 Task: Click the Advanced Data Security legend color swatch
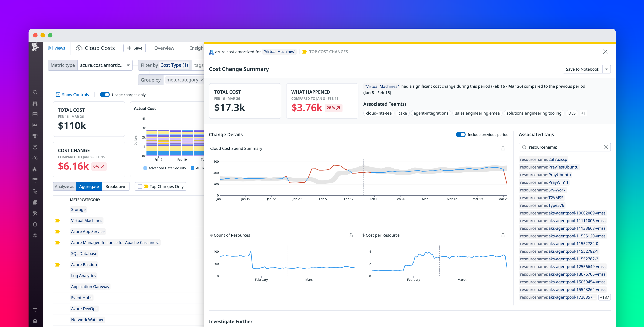tap(145, 168)
